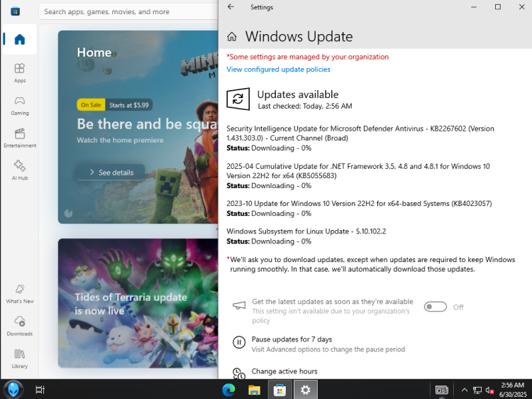Show hidden tray icons chevron
This screenshot has width=532, height=399.
(x=464, y=390)
